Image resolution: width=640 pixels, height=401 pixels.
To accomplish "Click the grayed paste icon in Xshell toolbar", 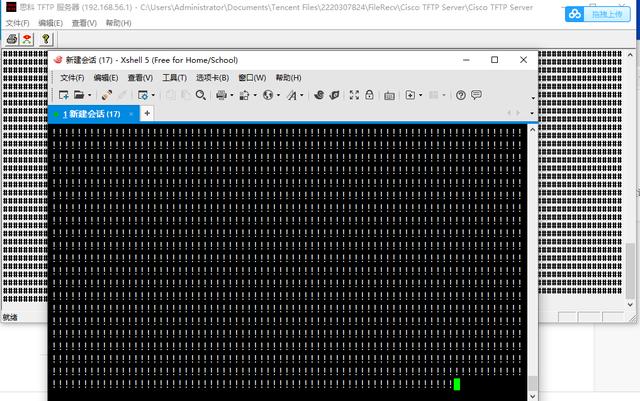I will 186,95.
